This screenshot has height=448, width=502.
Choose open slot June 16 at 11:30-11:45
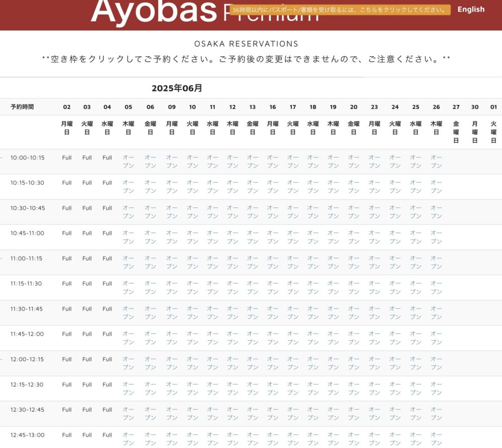(273, 313)
